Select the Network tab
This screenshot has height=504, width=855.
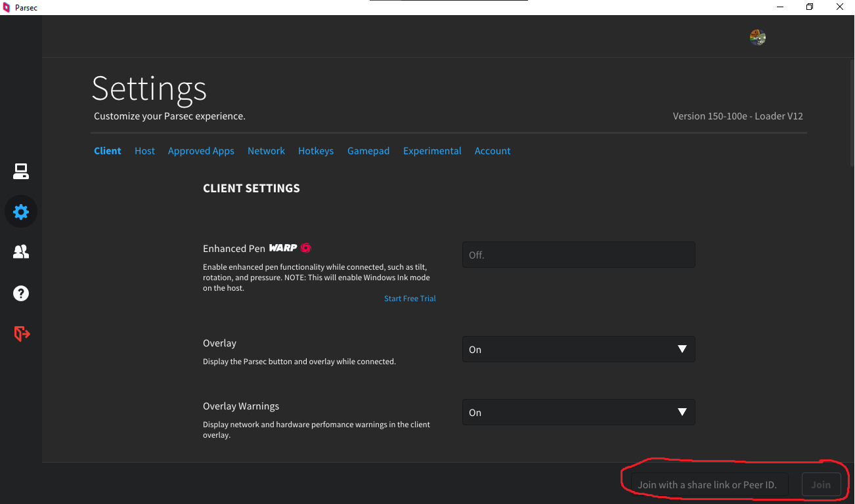coord(266,151)
